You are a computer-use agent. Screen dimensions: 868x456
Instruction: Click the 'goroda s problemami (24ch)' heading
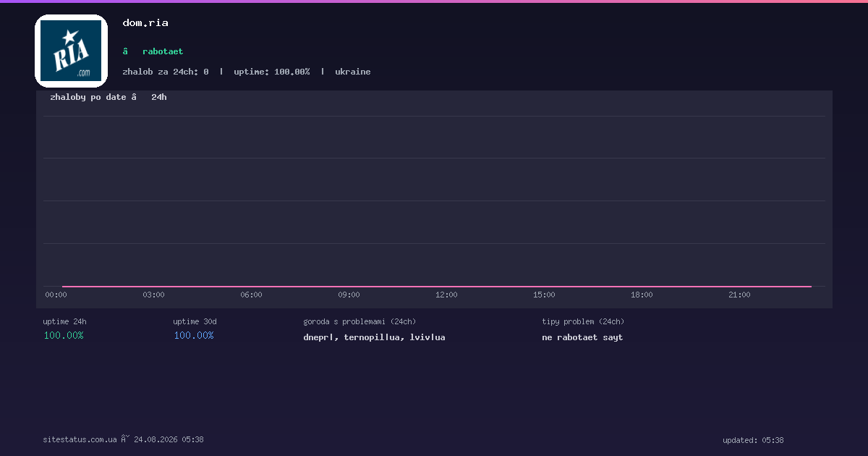click(359, 321)
